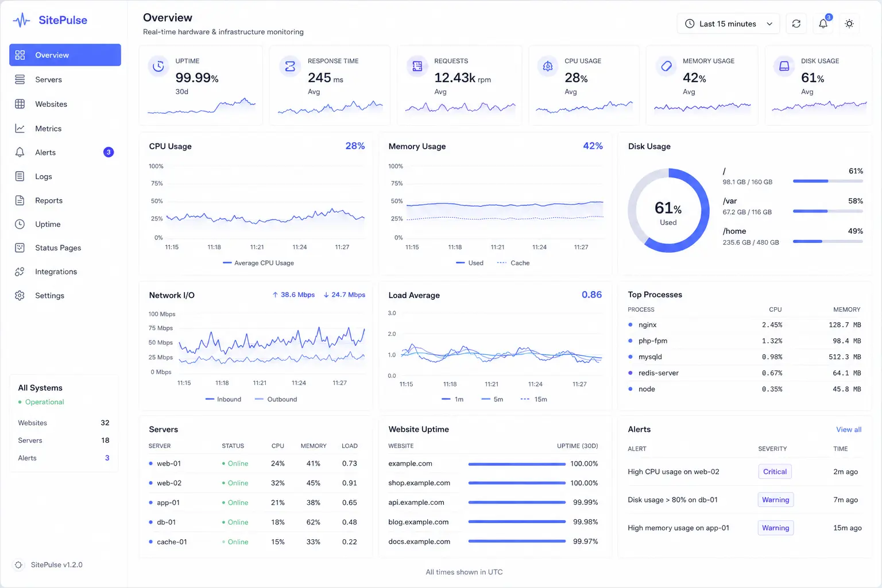
Task: Toggle the 5m legend in Load Average
Action: (492, 399)
